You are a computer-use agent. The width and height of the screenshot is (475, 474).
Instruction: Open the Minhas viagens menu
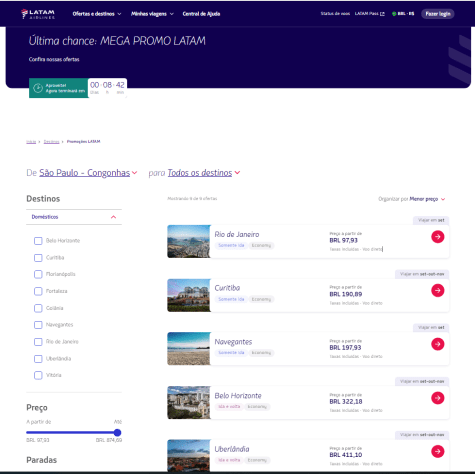[152, 14]
